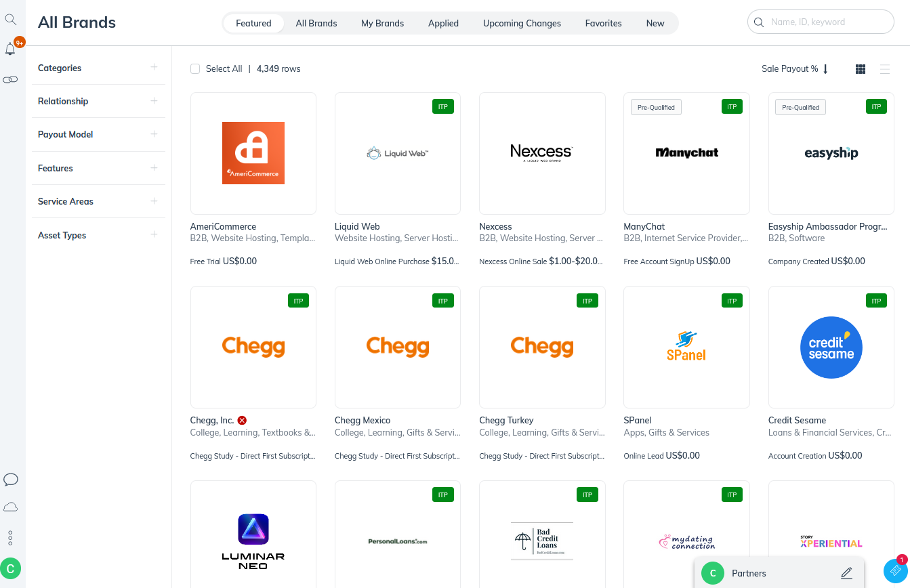Open notifications bell with 9+ badge

[x=11, y=49]
